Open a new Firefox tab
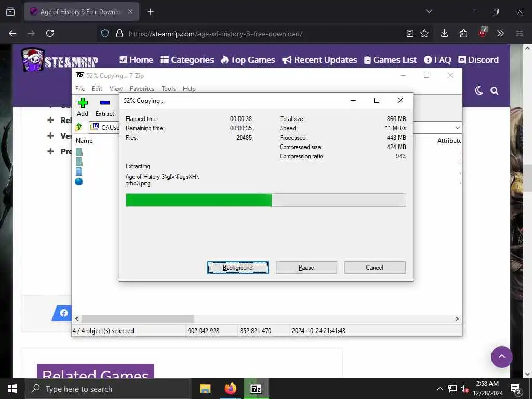 click(x=150, y=12)
